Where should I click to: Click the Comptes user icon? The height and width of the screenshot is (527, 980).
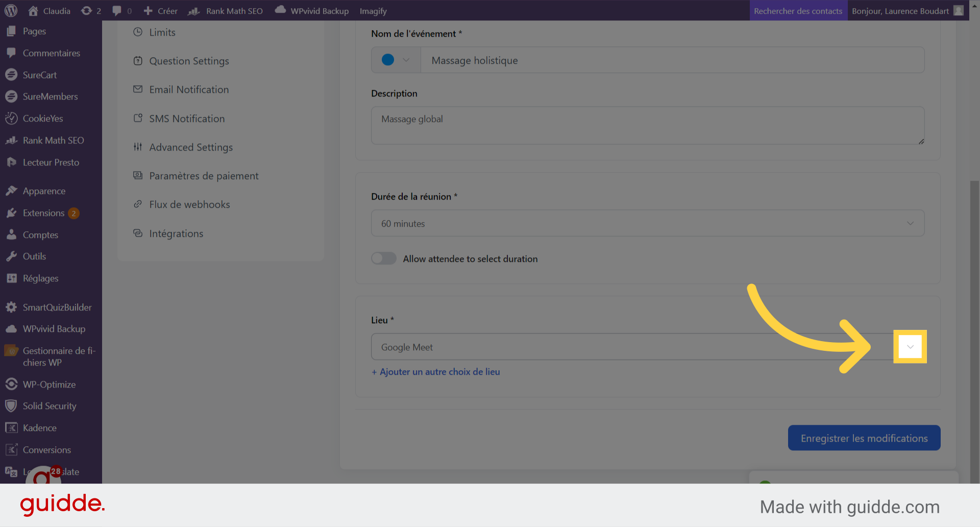(11, 235)
